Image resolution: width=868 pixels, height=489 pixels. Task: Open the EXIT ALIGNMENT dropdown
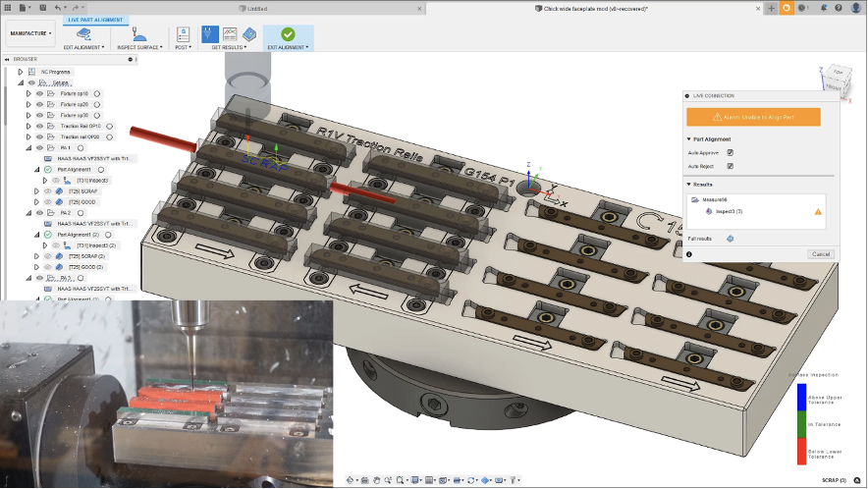(288, 48)
